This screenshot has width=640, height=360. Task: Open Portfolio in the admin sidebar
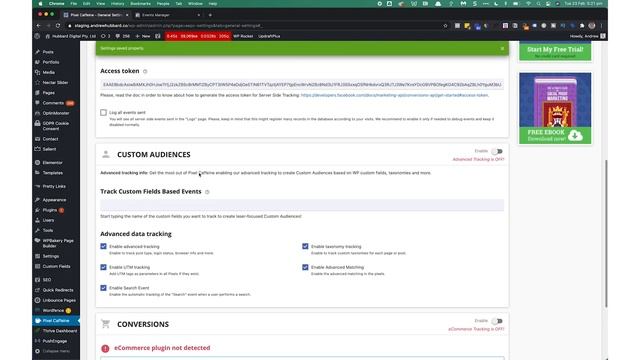pyautogui.click(x=51, y=62)
